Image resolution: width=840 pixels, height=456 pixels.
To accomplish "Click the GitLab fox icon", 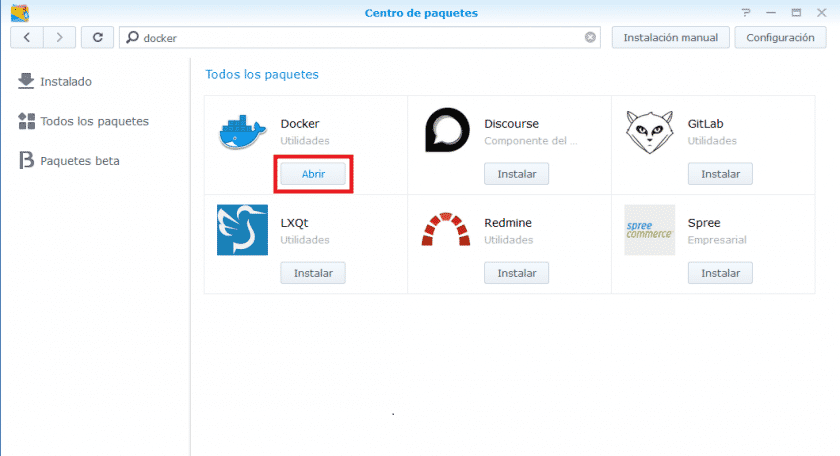I will click(x=649, y=132).
